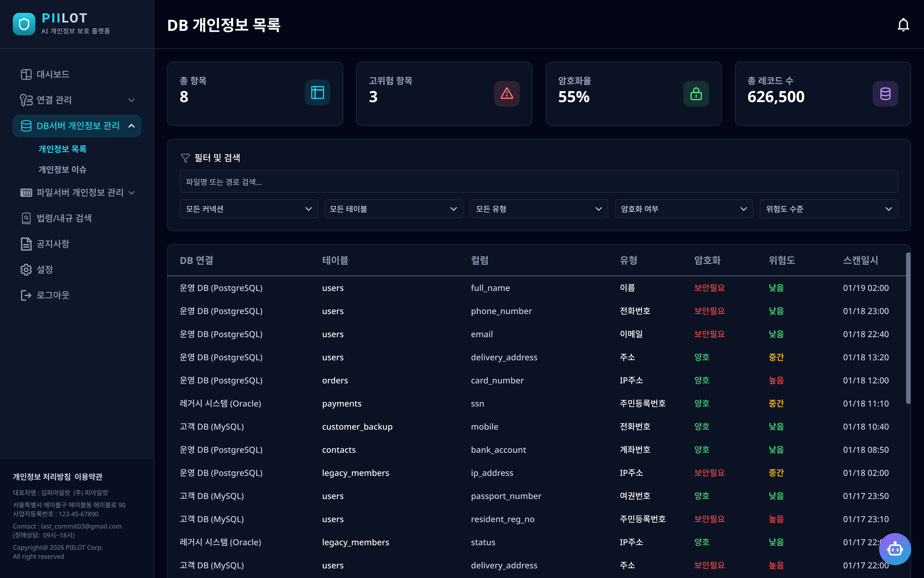Click the orders table cell
The image size is (924, 578).
(335, 381)
